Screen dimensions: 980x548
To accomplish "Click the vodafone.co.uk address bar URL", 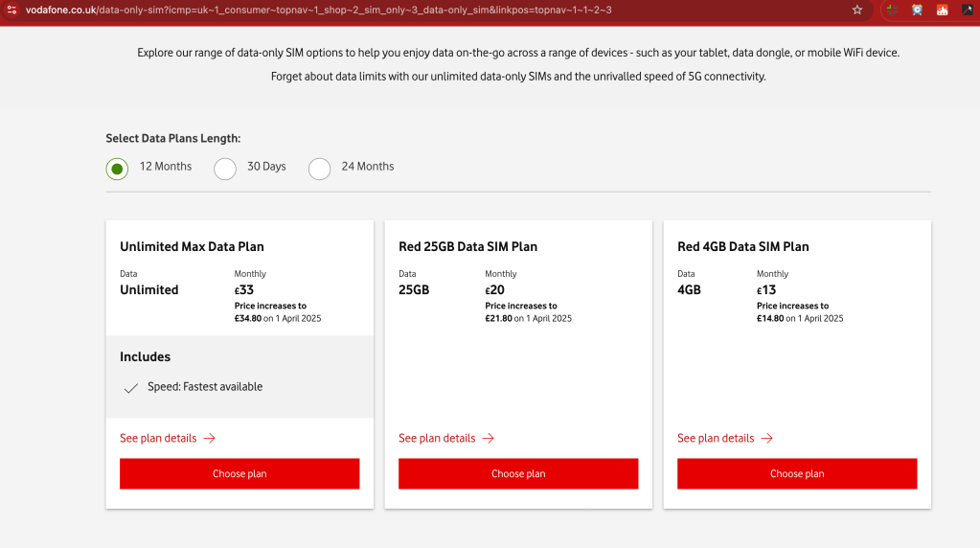I will click(318, 10).
